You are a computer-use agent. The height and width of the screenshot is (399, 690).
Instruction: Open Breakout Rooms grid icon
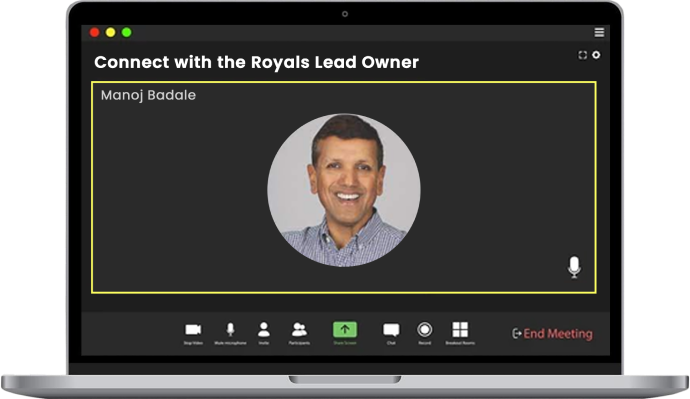coord(460,329)
